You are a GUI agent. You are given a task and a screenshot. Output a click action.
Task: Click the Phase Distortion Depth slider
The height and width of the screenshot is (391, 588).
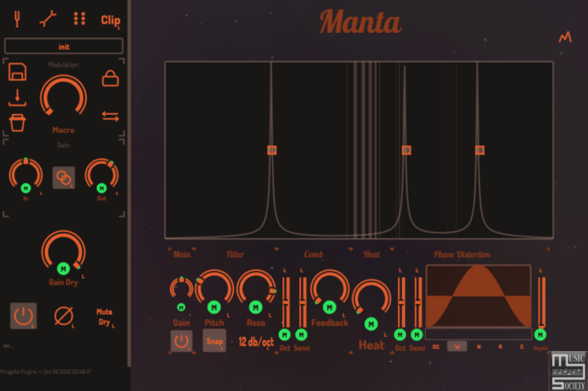(542, 302)
